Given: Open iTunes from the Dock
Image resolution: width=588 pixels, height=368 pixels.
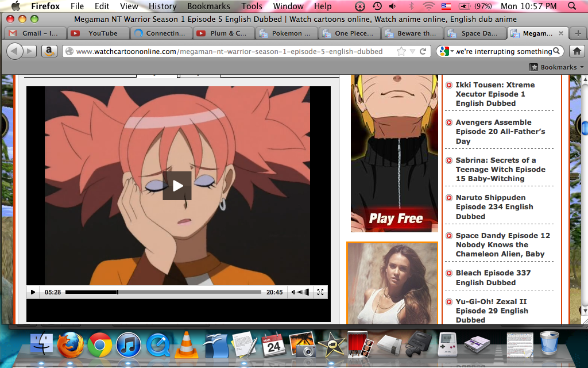Looking at the screenshot, I should [128, 345].
